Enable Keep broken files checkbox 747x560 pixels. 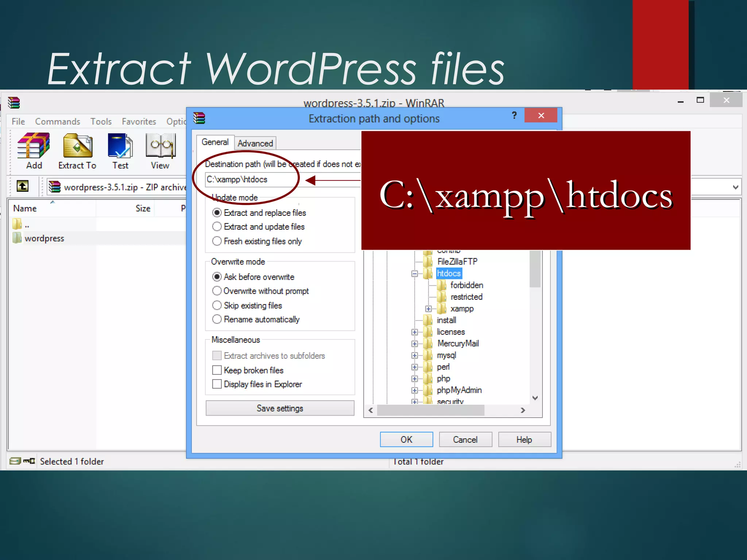click(x=217, y=370)
